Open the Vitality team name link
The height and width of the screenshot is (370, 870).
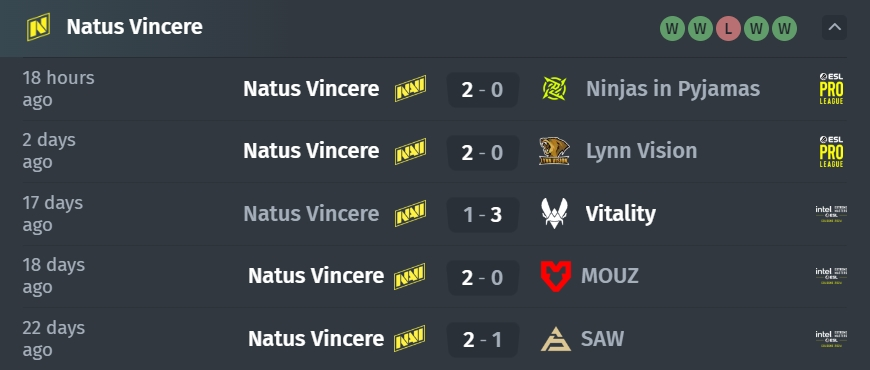[620, 214]
